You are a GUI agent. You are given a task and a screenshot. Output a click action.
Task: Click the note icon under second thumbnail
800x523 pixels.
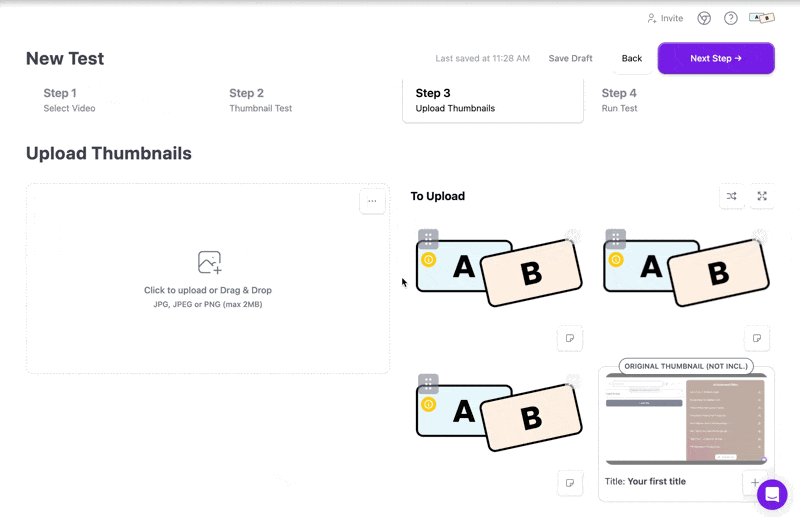coord(757,338)
